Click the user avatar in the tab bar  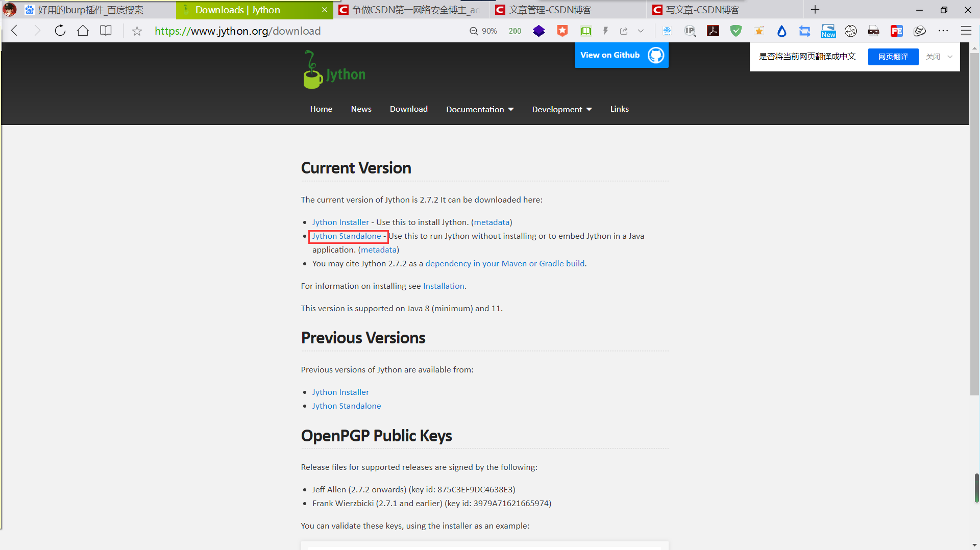click(10, 10)
